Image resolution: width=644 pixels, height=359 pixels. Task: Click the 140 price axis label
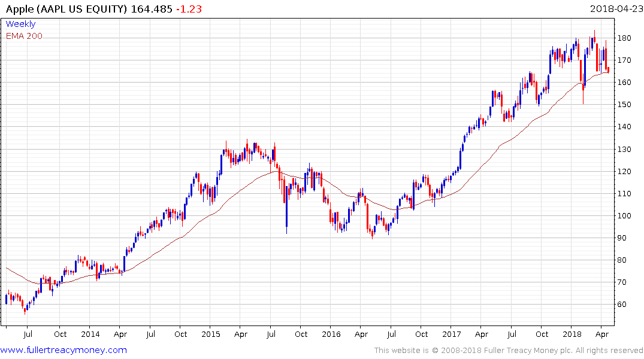(624, 127)
